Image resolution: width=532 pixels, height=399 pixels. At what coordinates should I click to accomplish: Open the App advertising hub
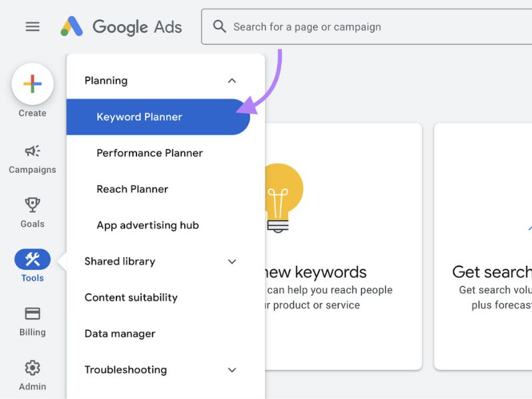click(x=147, y=225)
